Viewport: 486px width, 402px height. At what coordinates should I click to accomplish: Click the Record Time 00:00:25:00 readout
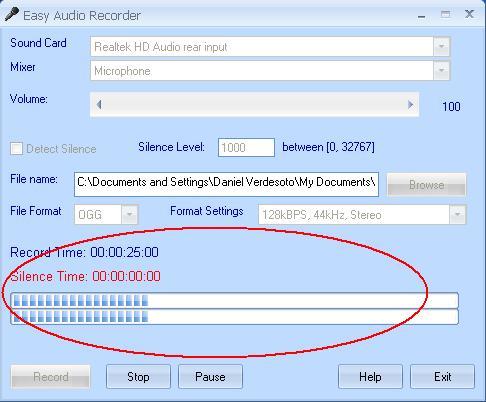[84, 252]
